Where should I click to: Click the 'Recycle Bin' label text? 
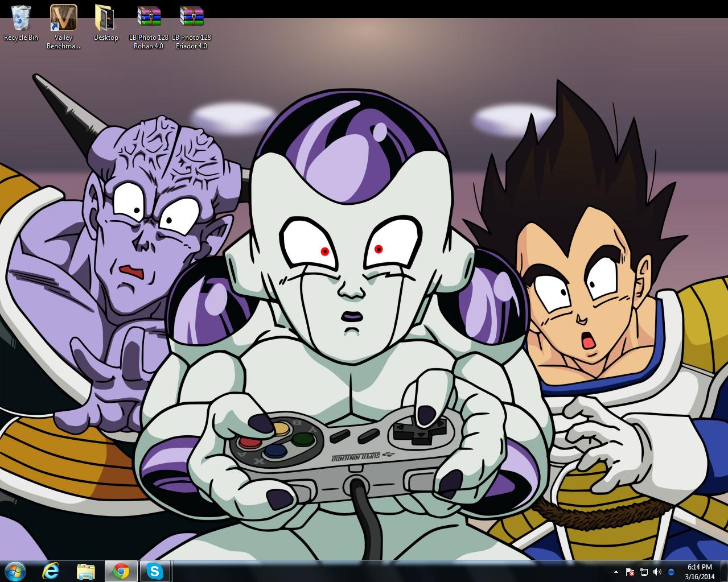click(21, 38)
